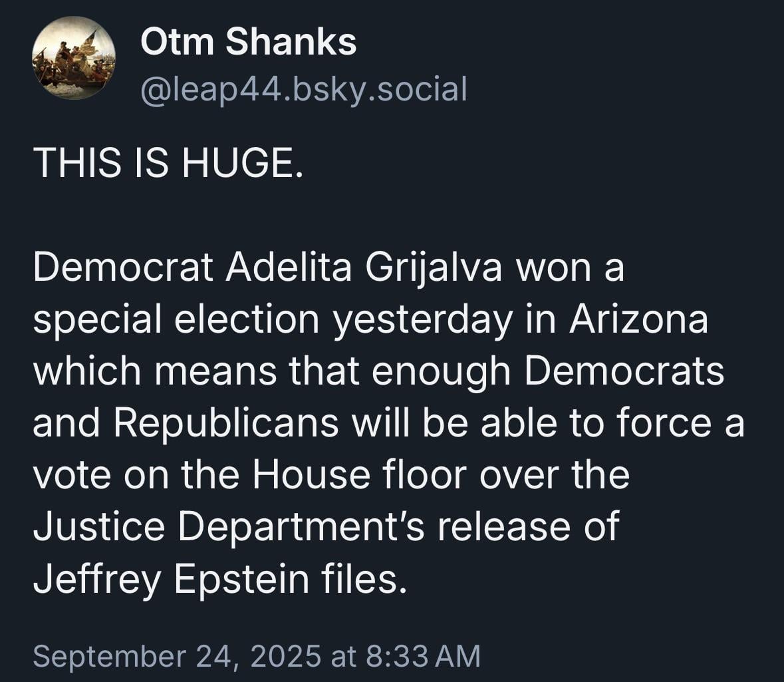Viewport: 784px width, 682px height.
Task: Click the name Adelita Grijalva in post
Action: [x=364, y=269]
